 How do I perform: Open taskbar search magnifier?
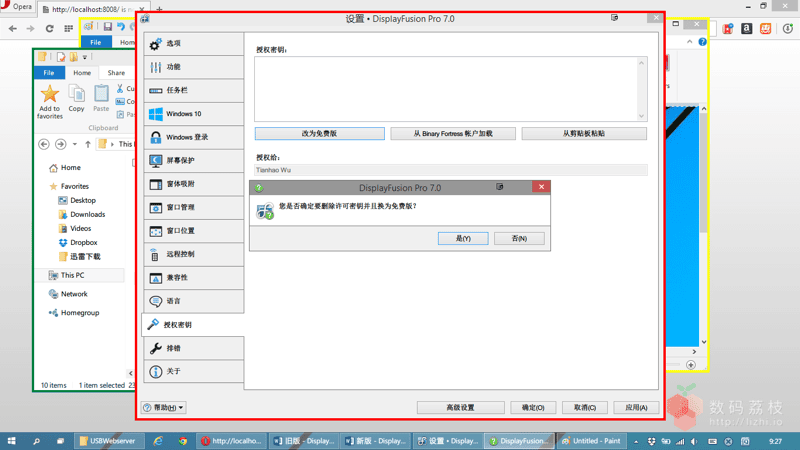[x=36, y=441]
